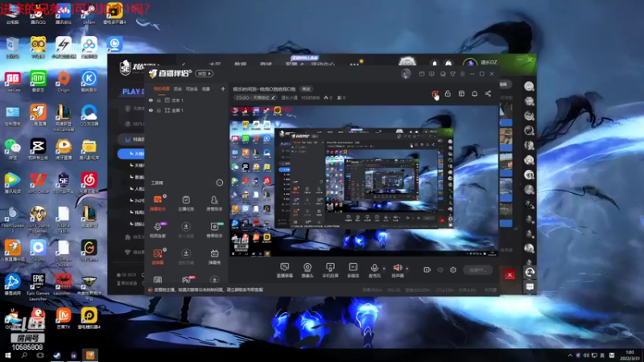
Task: Click the stream preview canvas
Action: click(364, 181)
